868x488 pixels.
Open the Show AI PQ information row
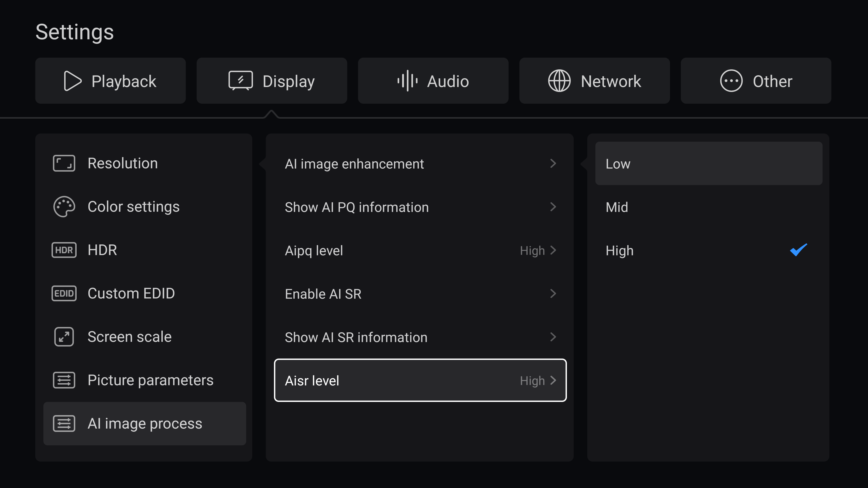[420, 207]
